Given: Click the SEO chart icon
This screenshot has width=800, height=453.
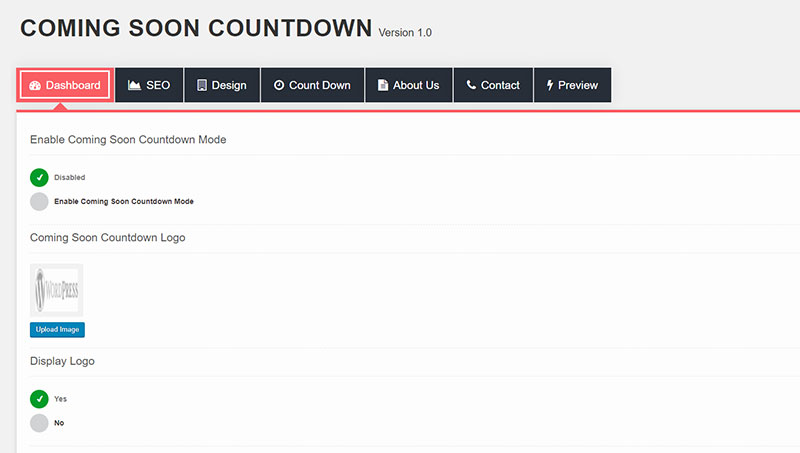Looking at the screenshot, I should click(134, 85).
